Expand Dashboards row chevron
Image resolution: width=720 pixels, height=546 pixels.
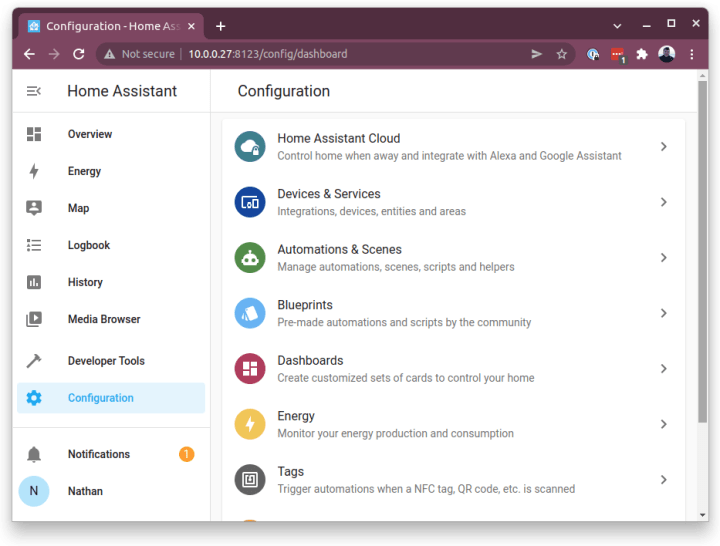(664, 368)
